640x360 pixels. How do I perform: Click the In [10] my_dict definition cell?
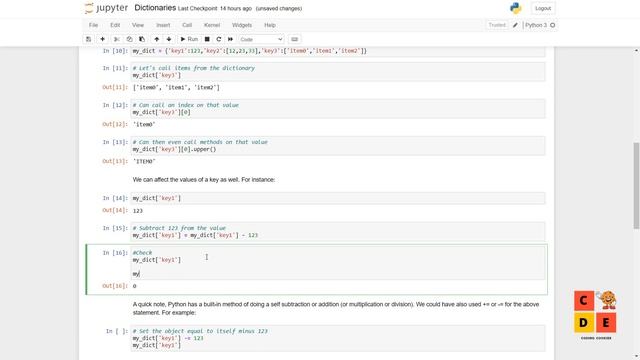[338, 51]
